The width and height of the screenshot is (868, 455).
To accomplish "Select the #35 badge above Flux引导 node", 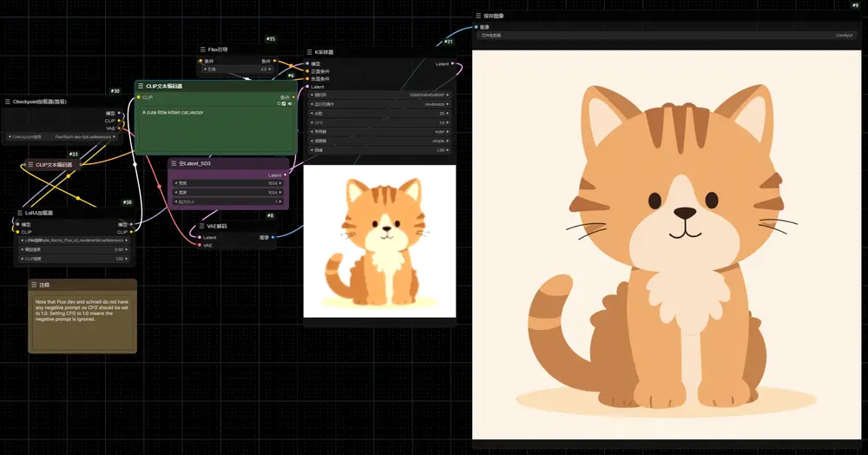I will (x=271, y=39).
